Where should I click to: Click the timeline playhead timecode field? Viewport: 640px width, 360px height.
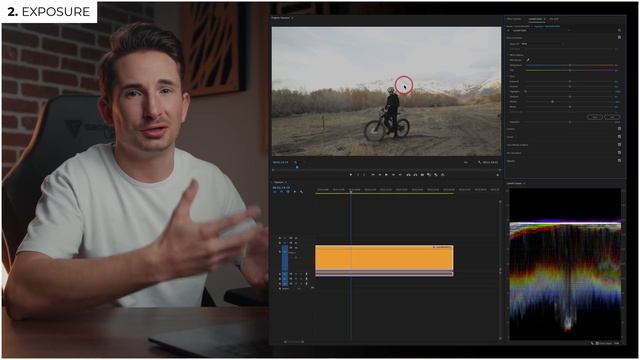coord(281,187)
